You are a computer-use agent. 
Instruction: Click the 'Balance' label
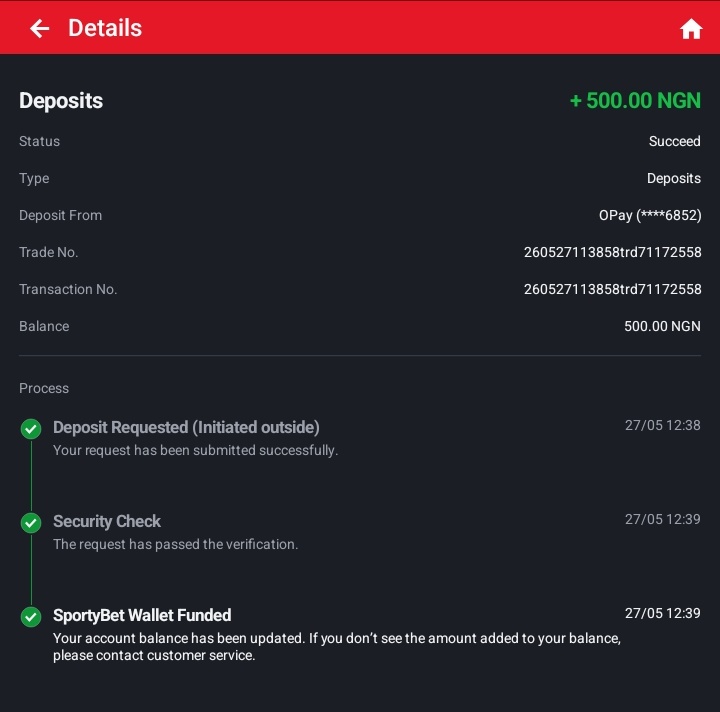[44, 326]
